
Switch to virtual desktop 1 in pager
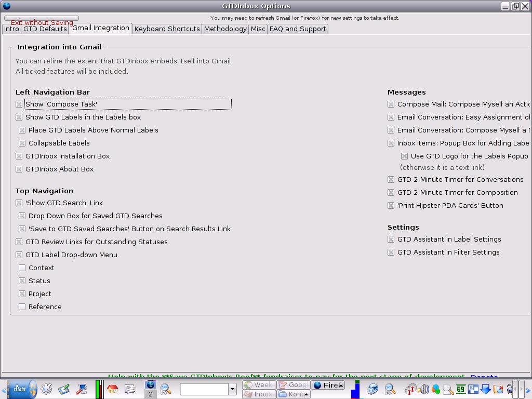tap(150, 385)
